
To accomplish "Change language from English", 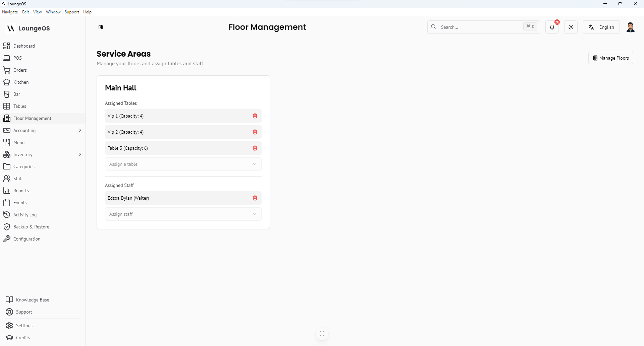I will 601,27.
